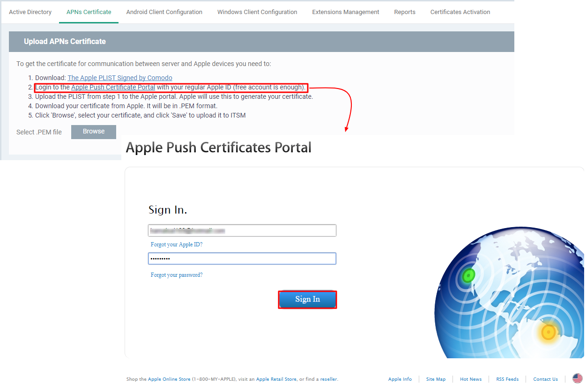The width and height of the screenshot is (586, 392).
Task: Click the Sign In button
Action: (x=308, y=300)
